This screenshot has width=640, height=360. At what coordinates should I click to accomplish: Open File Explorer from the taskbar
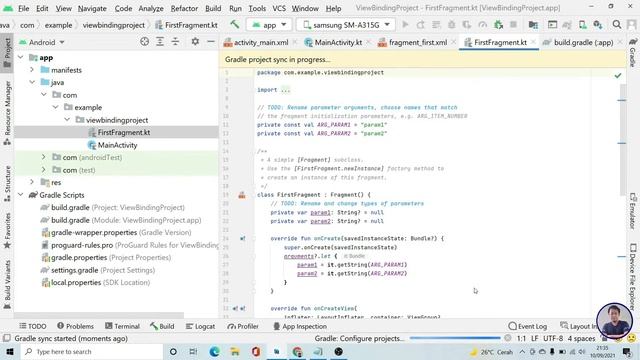(235, 351)
